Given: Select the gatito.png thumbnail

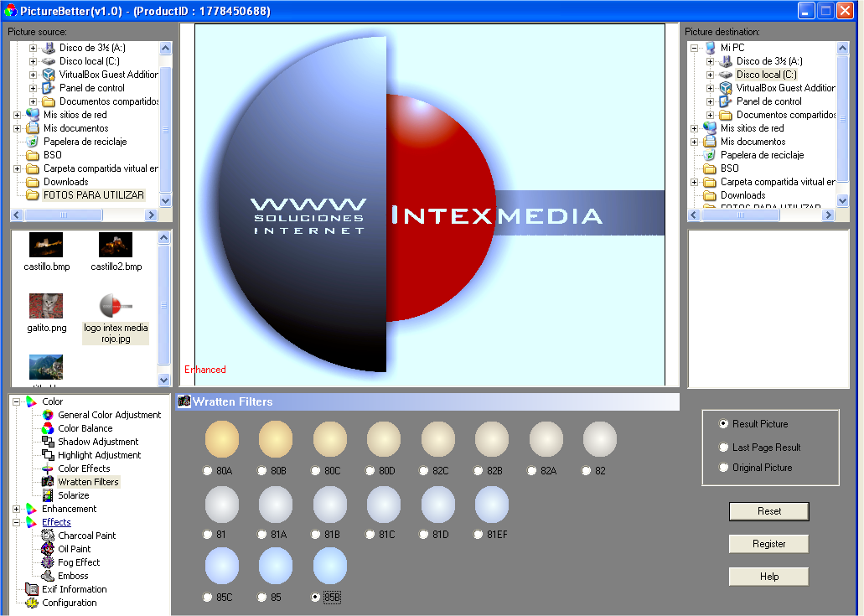Looking at the screenshot, I should coord(46,306).
